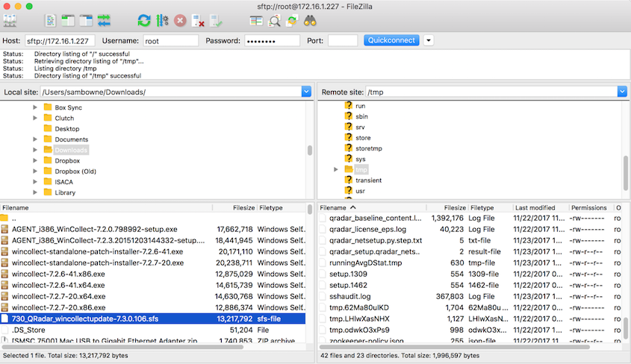Focus the Password field

[x=272, y=40]
